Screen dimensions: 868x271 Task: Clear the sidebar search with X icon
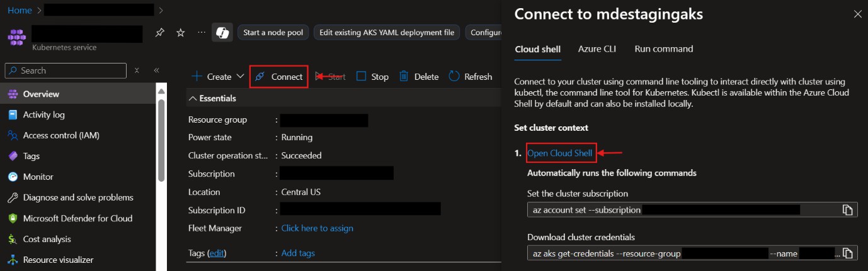(137, 70)
